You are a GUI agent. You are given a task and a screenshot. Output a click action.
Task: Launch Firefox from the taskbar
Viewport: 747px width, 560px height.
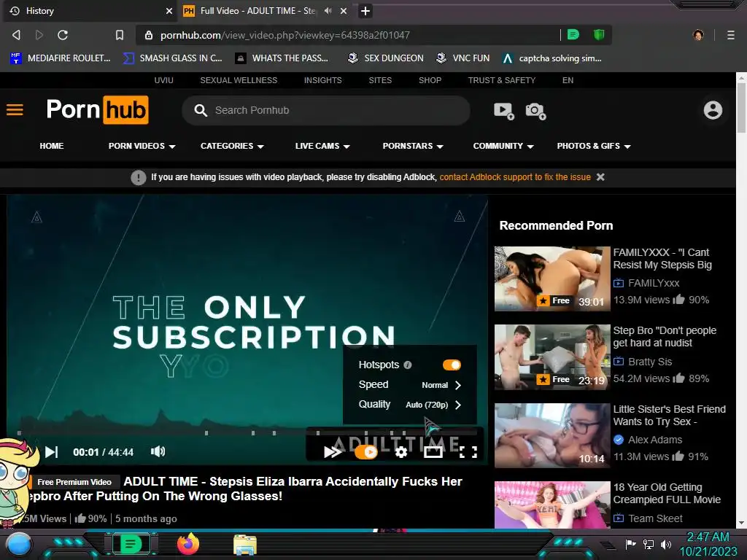(x=187, y=544)
